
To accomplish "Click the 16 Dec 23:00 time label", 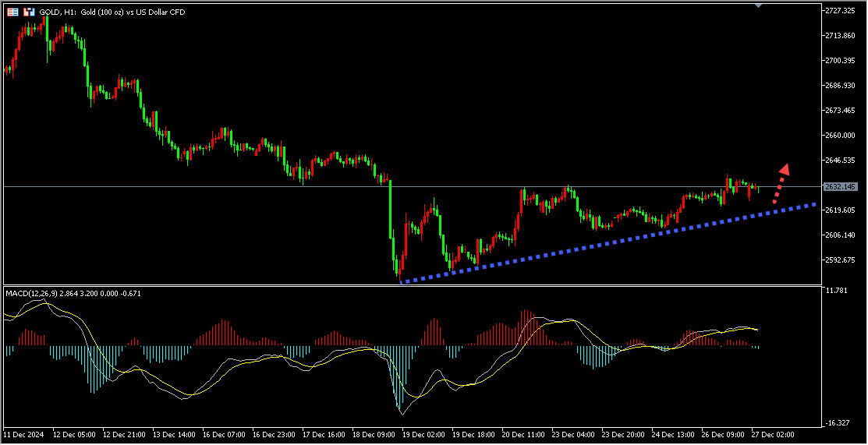I will [274, 435].
